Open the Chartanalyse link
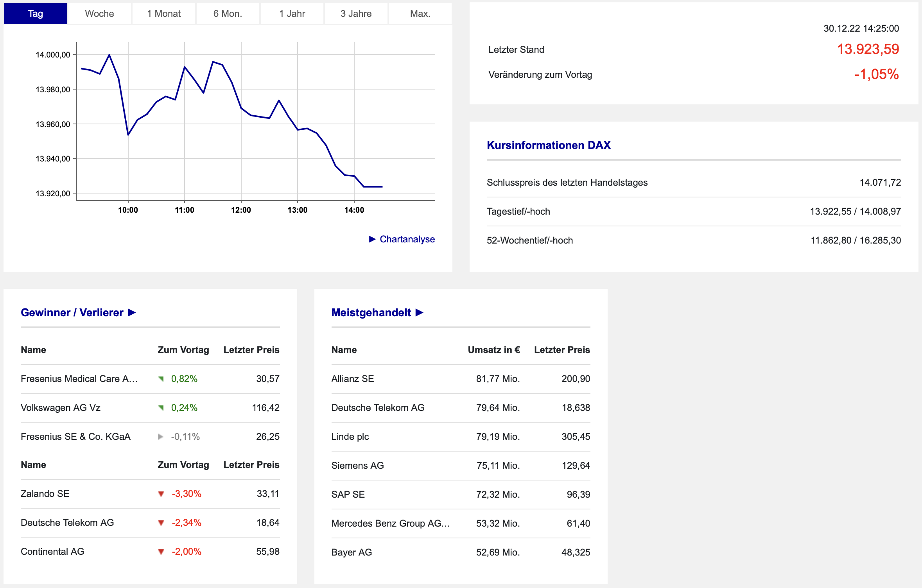 coord(407,239)
